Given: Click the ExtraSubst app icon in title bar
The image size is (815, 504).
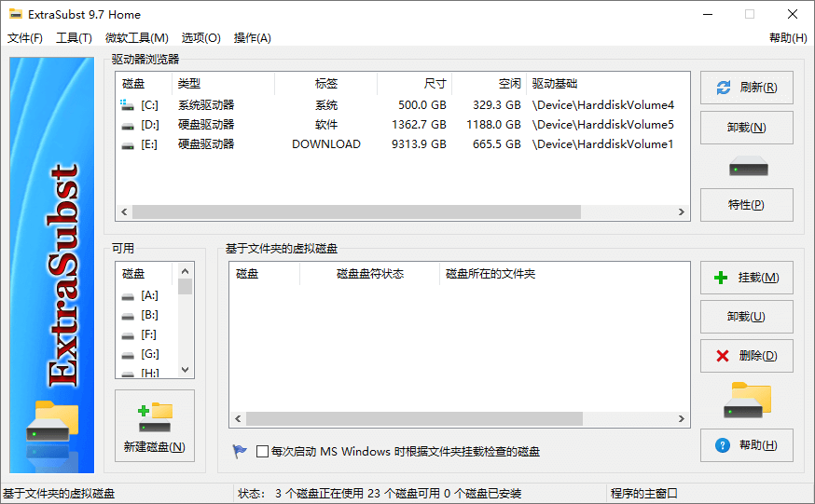Looking at the screenshot, I should [x=16, y=14].
